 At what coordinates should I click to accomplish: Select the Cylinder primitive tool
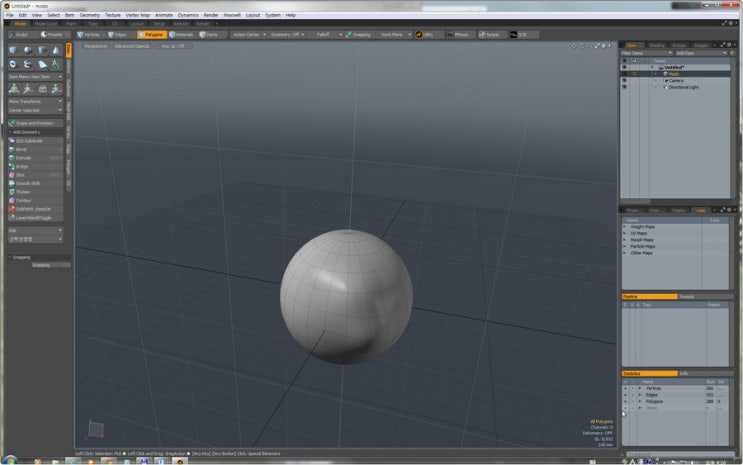pyautogui.click(x=42, y=50)
